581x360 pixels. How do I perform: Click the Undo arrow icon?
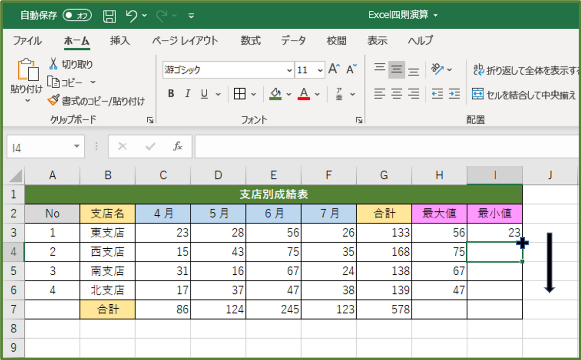131,16
